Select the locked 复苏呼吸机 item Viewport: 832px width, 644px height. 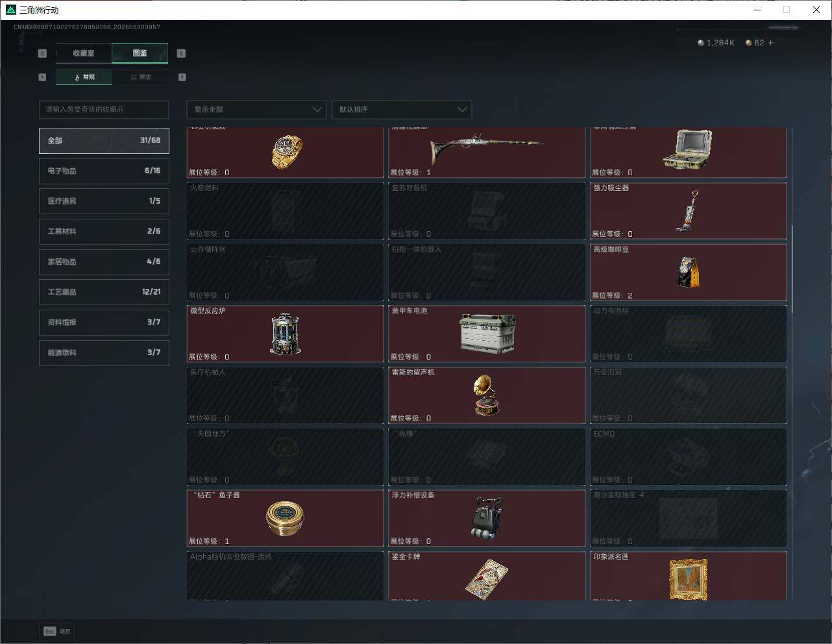coord(487,211)
